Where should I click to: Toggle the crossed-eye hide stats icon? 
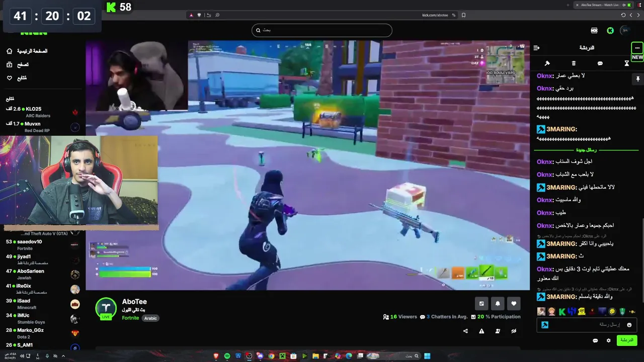(x=514, y=331)
